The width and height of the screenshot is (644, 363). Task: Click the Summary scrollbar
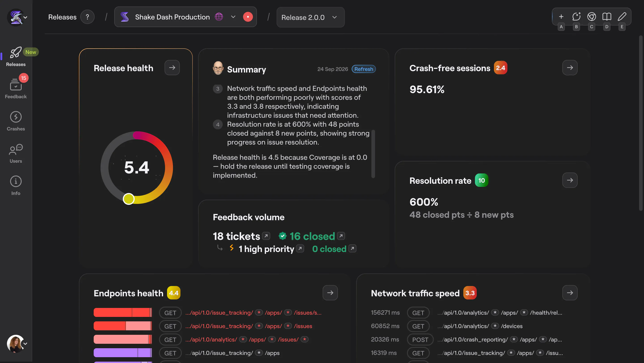pos(373,154)
